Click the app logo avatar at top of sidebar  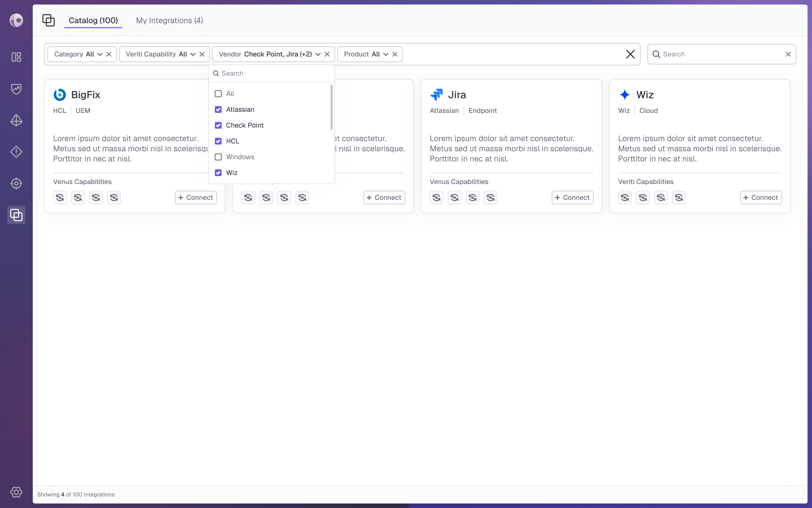(16, 20)
